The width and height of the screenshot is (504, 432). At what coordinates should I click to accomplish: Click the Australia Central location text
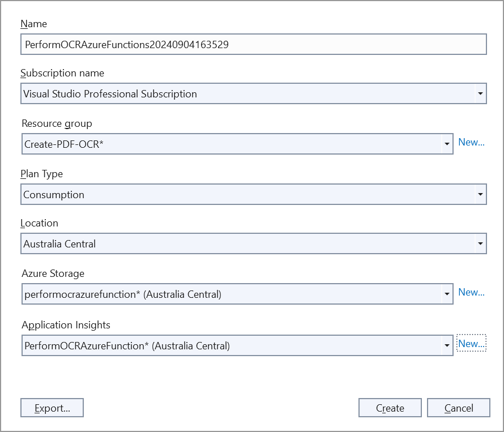[x=59, y=244]
